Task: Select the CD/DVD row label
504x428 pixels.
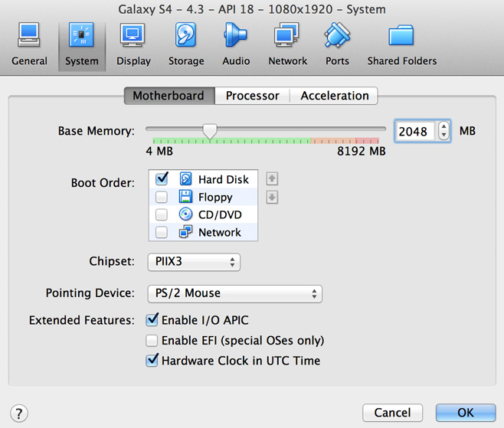Action: click(220, 214)
